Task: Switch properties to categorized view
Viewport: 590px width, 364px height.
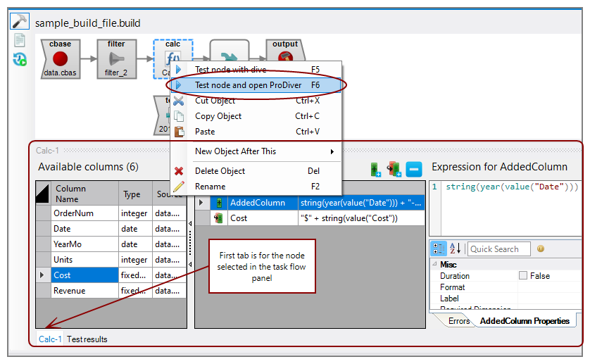Action: click(x=439, y=249)
